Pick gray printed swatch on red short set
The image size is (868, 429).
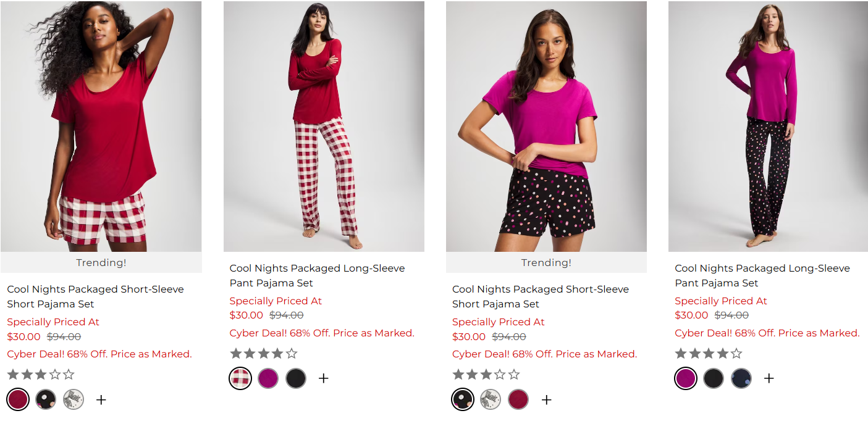[74, 399]
